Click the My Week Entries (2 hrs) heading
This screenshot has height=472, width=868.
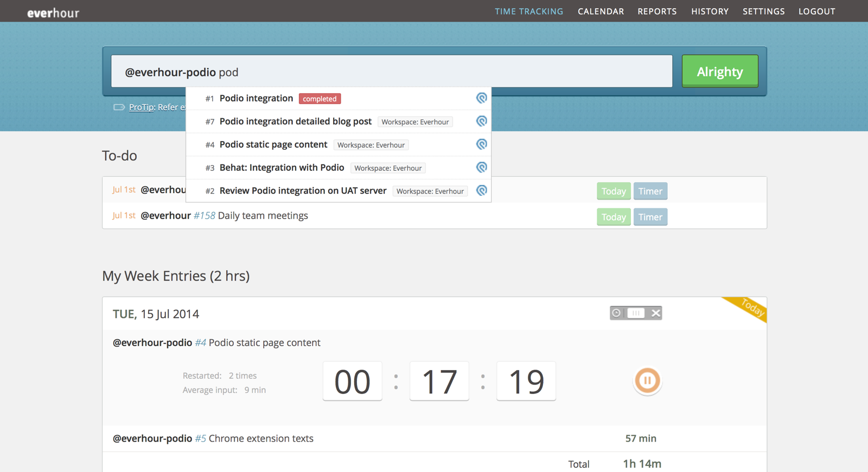point(176,276)
